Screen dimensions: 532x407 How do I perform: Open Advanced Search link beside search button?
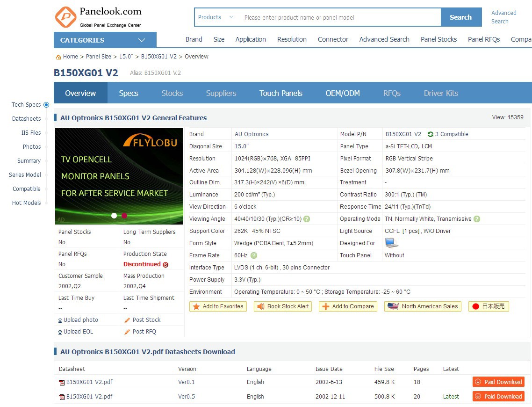[504, 17]
